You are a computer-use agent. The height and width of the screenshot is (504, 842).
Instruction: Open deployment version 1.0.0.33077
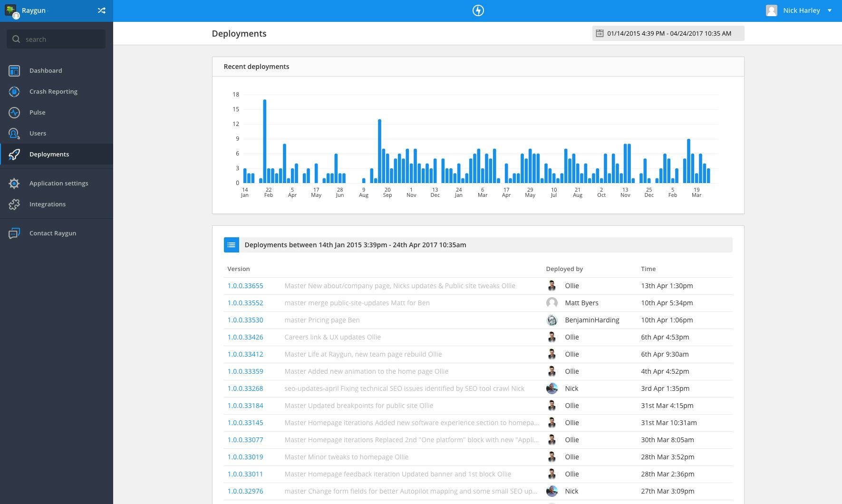click(x=245, y=440)
